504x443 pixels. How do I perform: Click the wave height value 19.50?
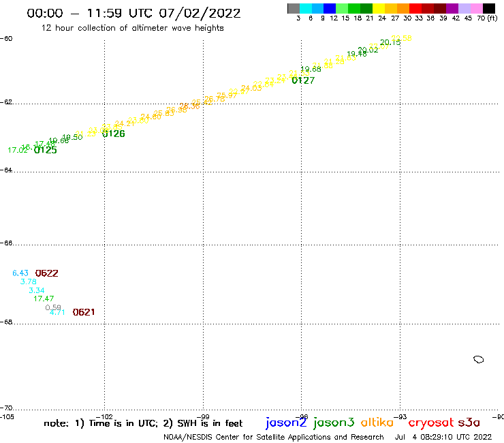tap(72, 138)
